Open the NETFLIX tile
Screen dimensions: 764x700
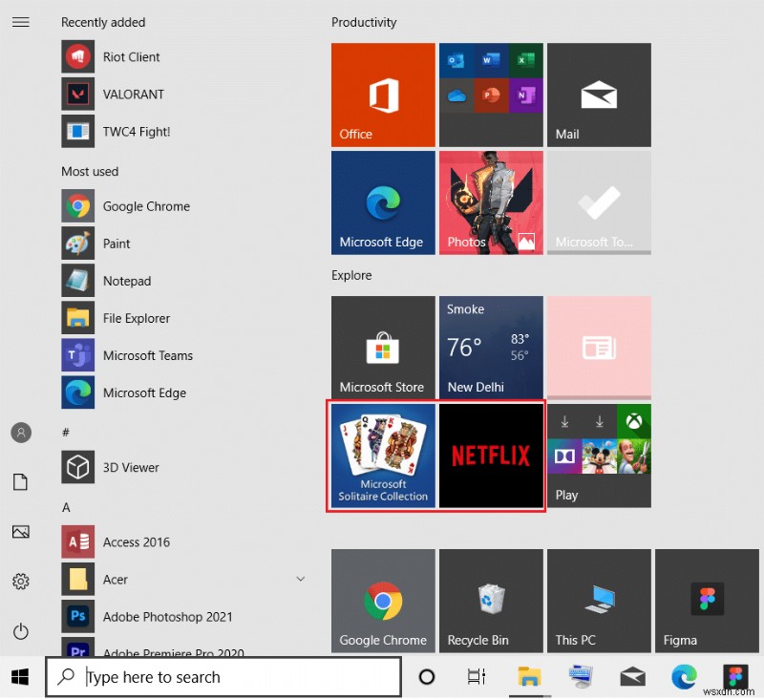(x=491, y=456)
